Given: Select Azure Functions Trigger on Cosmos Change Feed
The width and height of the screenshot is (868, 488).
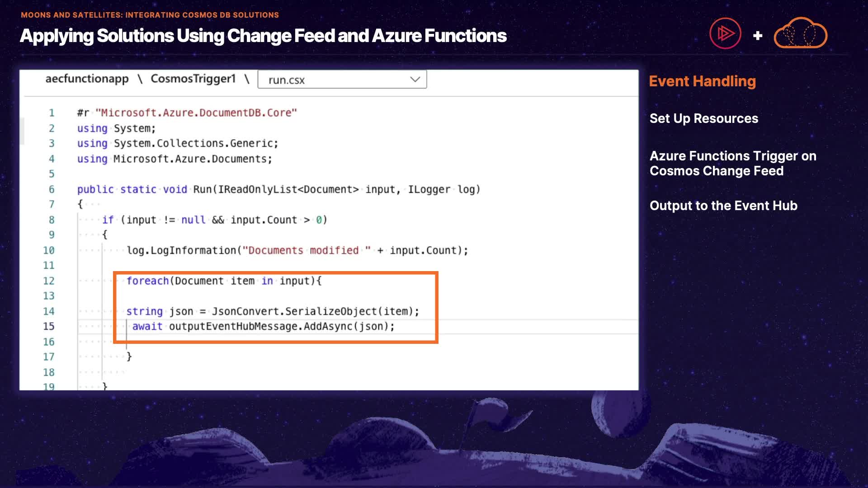Looking at the screenshot, I should [732, 163].
